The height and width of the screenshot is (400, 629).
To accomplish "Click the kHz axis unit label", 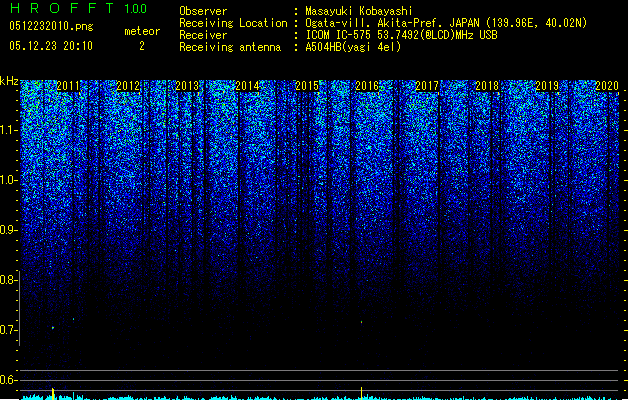I will [x=9, y=81].
